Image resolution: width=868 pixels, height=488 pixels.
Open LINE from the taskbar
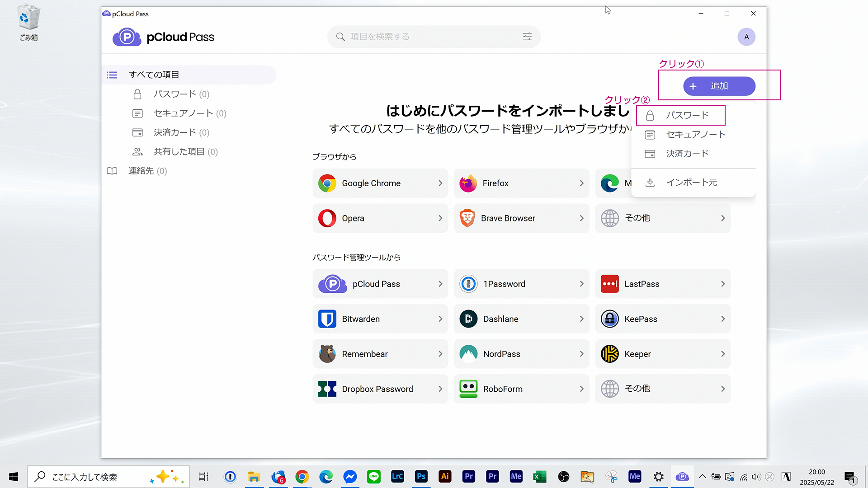[x=373, y=476]
